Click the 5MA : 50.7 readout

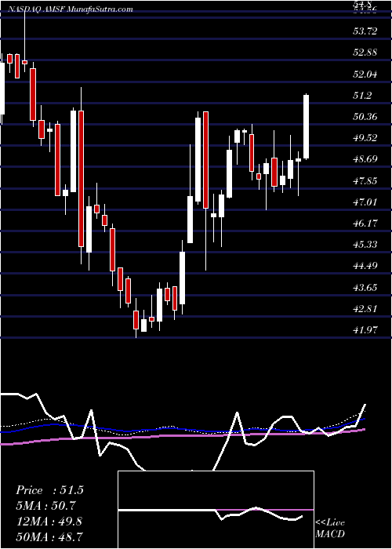45,506
